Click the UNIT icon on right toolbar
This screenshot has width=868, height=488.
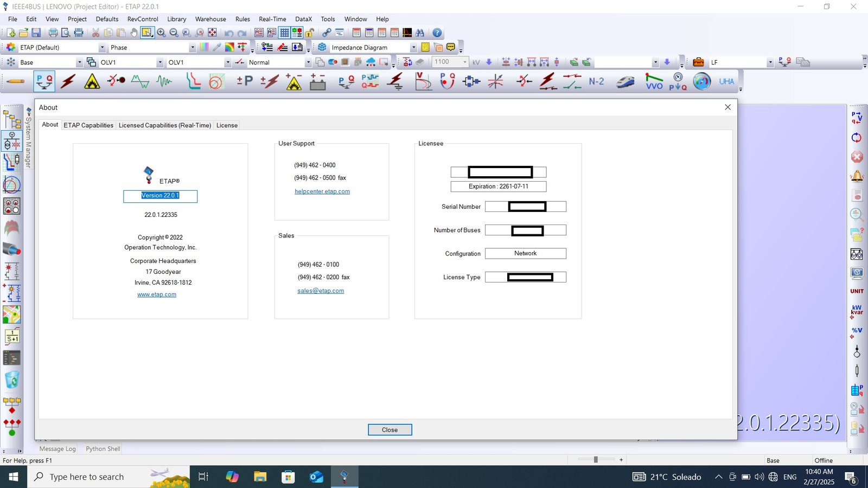(857, 291)
